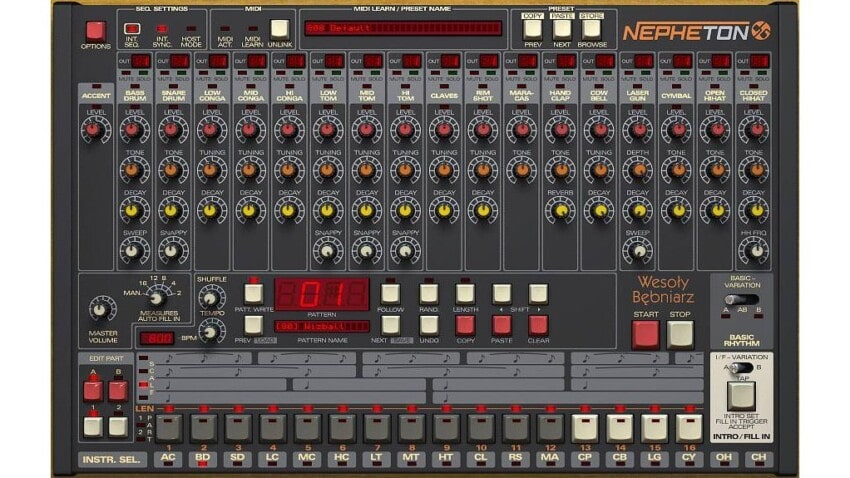This screenshot has height=478, width=850.
Task: Open the preset BROWSE button
Action: click(593, 29)
